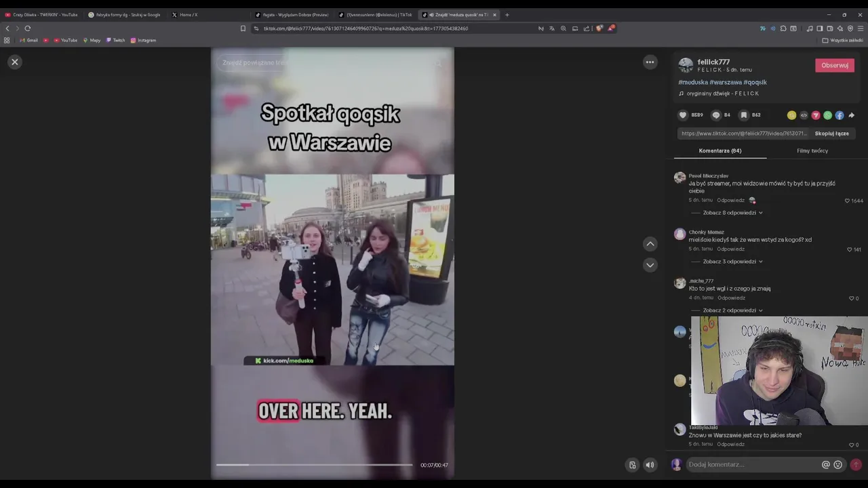Send to friends with red paper-plane icon
Viewport: 868px width, 488px height.
click(x=816, y=115)
